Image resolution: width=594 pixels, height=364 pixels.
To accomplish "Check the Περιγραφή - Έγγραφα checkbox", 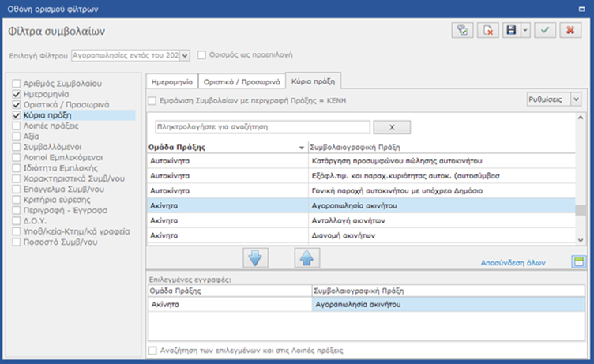I will point(17,210).
